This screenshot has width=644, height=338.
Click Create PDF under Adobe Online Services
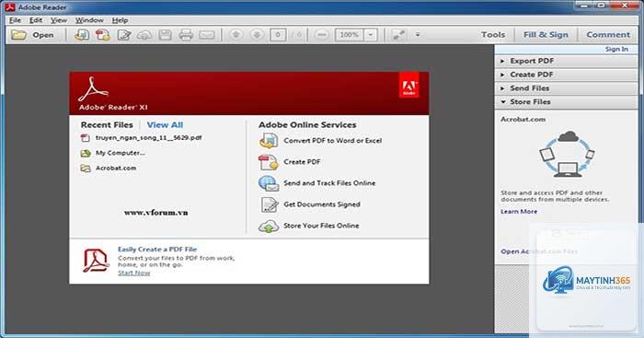click(302, 162)
